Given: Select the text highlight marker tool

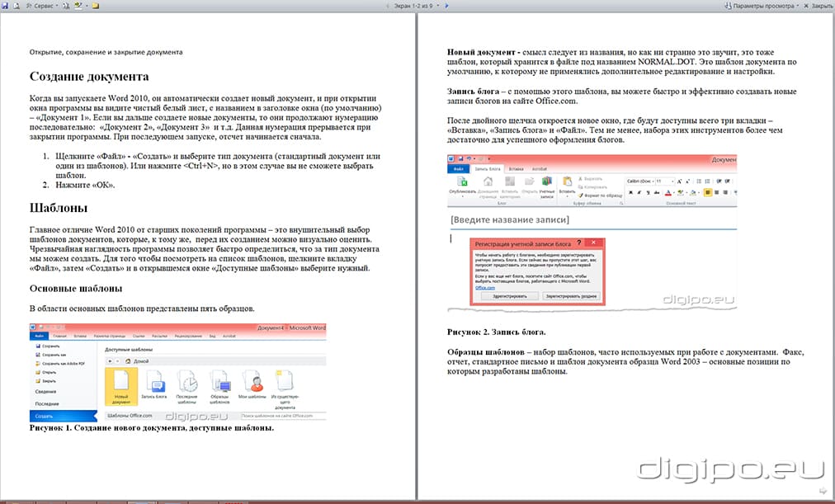Looking at the screenshot, I should 78,5.
